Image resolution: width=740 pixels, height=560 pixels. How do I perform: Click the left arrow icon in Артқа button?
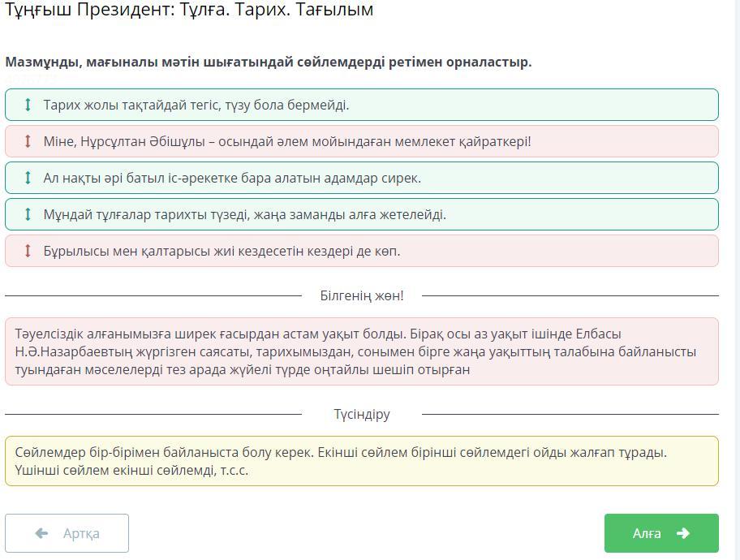42,533
